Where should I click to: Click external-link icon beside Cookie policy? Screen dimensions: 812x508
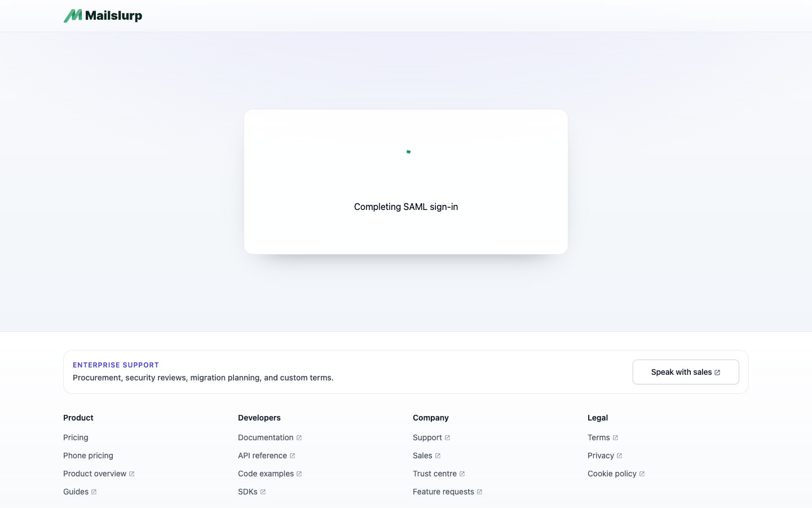[642, 474]
